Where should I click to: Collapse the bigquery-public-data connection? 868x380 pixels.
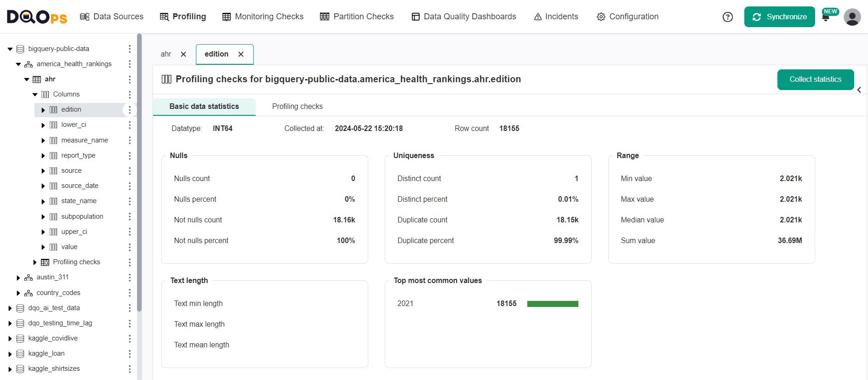pos(10,49)
